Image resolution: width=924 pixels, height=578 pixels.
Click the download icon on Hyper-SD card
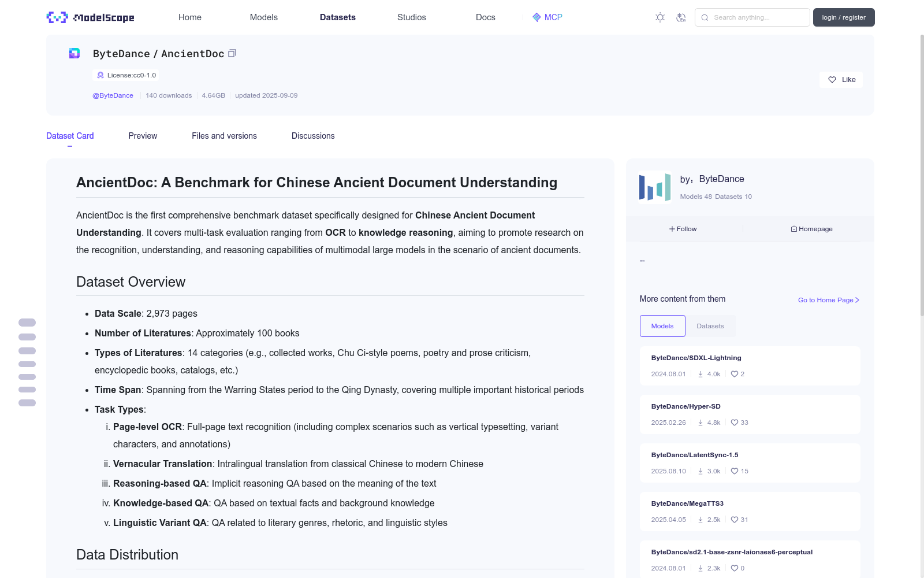pos(701,423)
